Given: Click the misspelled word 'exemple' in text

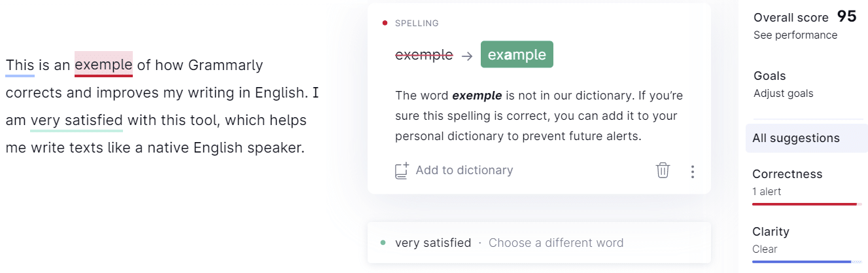Looking at the screenshot, I should (103, 65).
